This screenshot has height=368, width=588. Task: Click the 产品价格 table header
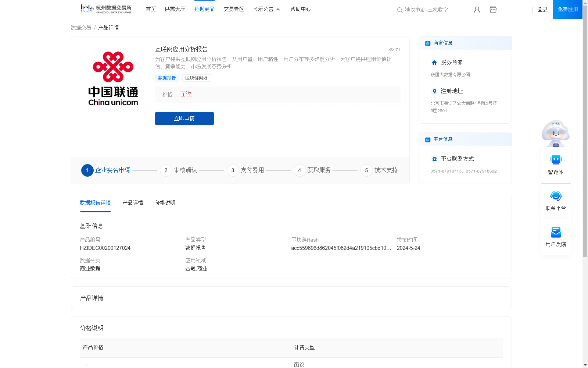[x=93, y=347]
